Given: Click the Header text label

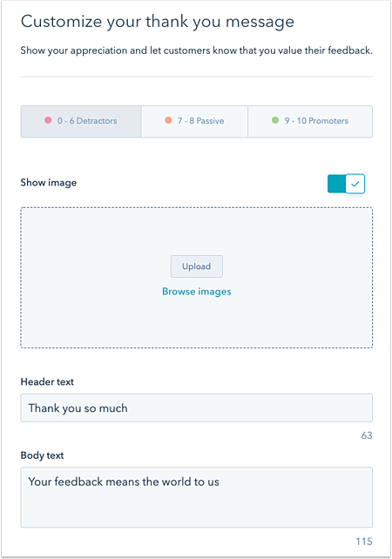Looking at the screenshot, I should point(47,382).
